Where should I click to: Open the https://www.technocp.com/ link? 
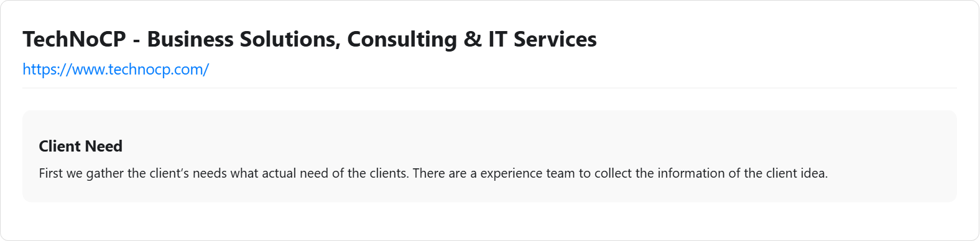(116, 70)
